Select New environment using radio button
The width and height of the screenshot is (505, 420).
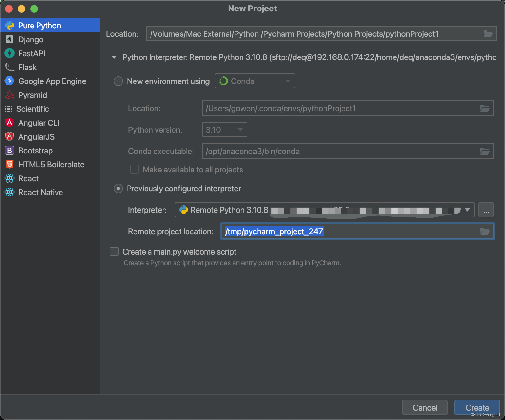coord(118,81)
